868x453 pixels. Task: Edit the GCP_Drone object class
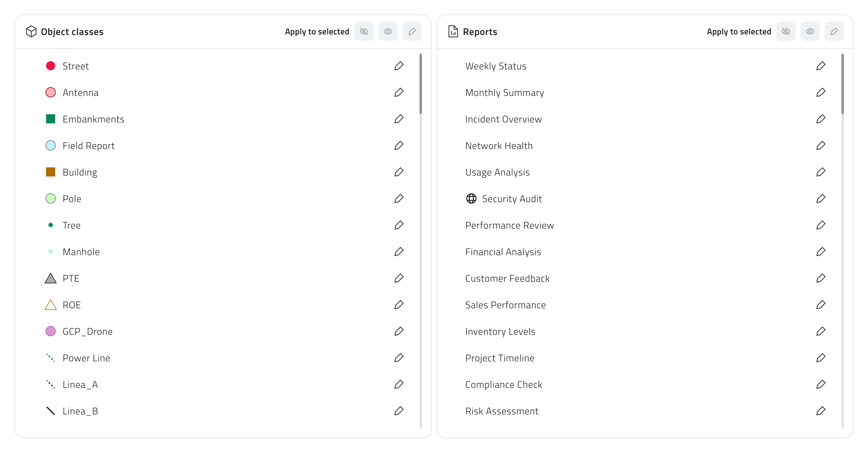[x=399, y=331]
